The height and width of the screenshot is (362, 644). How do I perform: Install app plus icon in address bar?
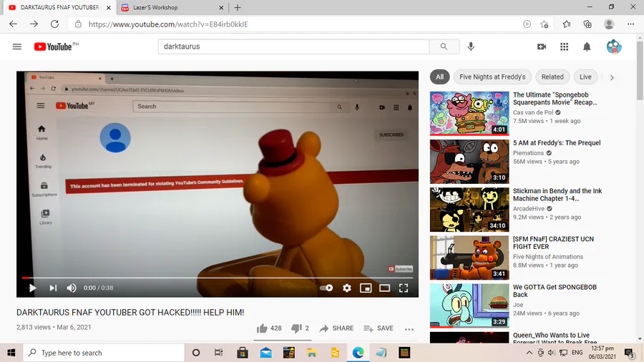[x=527, y=24]
